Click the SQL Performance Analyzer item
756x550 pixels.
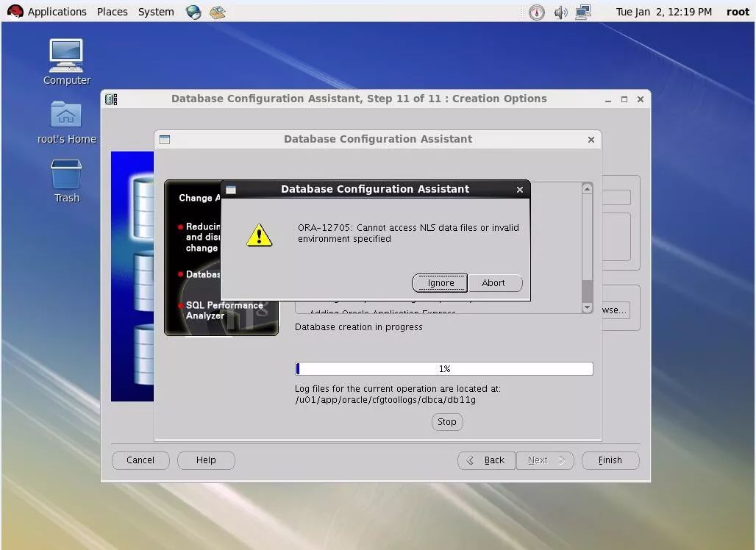[225, 310]
